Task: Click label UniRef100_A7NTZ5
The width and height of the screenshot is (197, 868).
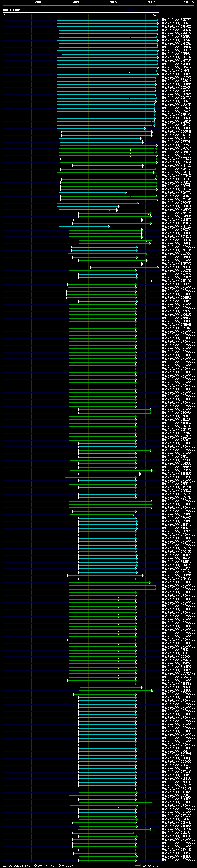Action: click(x=177, y=226)
